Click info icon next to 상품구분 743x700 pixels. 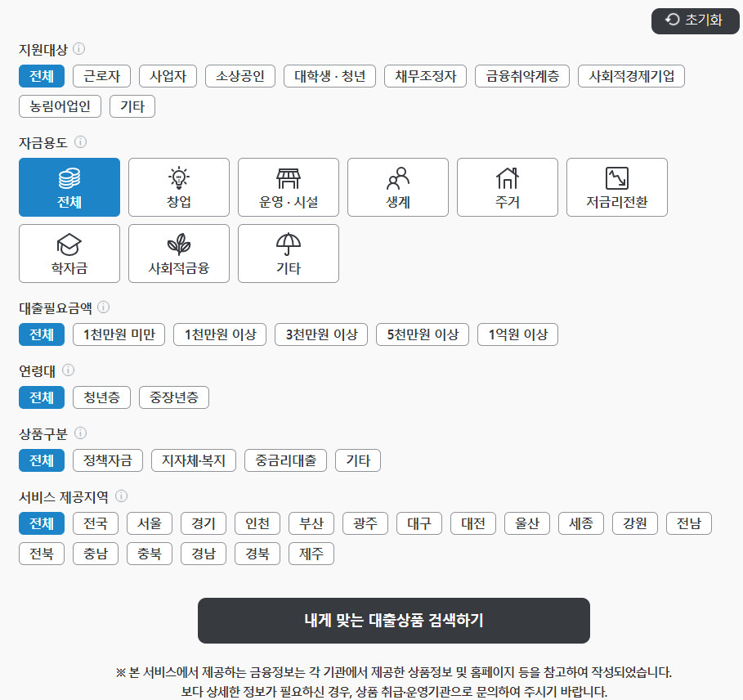[x=81, y=433]
